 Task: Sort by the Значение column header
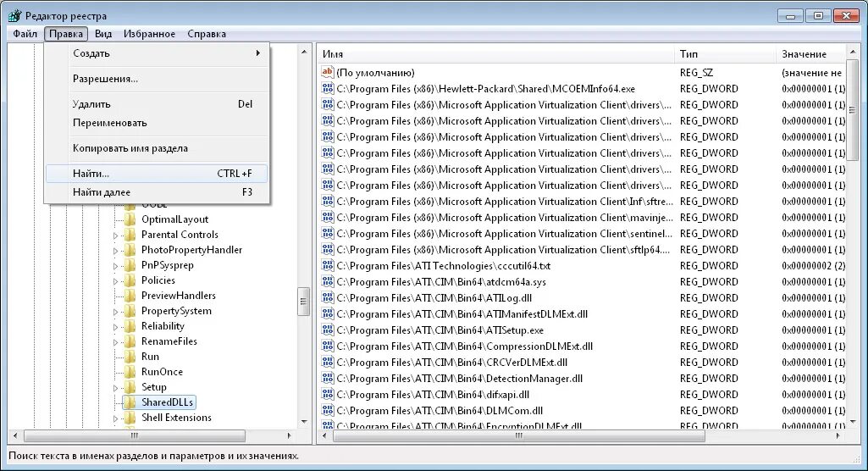810,54
